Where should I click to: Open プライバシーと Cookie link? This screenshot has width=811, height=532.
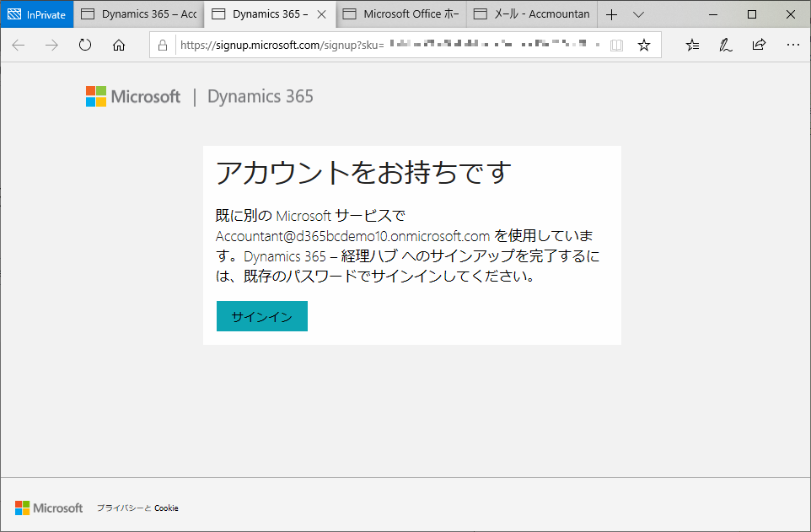[x=137, y=508]
